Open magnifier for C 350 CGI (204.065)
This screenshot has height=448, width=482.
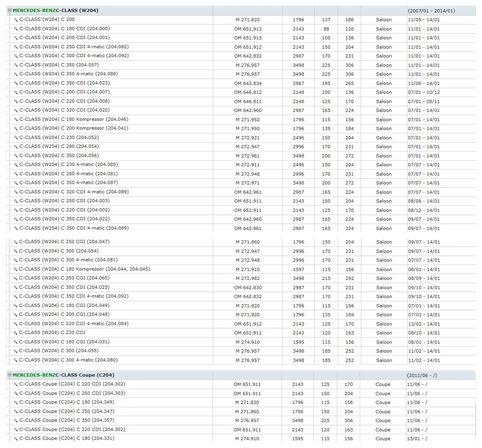[x=15, y=278]
